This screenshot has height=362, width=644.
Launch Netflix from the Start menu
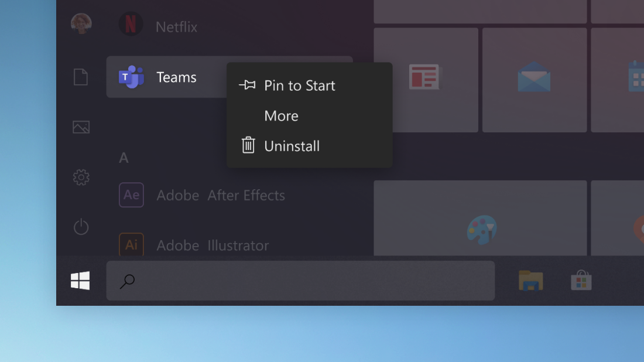tap(176, 26)
